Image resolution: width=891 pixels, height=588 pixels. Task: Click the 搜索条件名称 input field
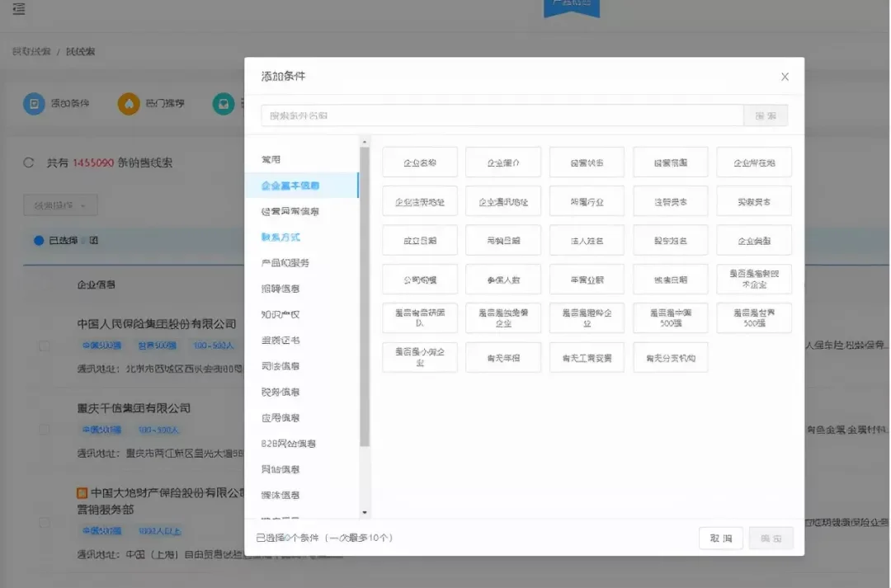click(x=495, y=115)
